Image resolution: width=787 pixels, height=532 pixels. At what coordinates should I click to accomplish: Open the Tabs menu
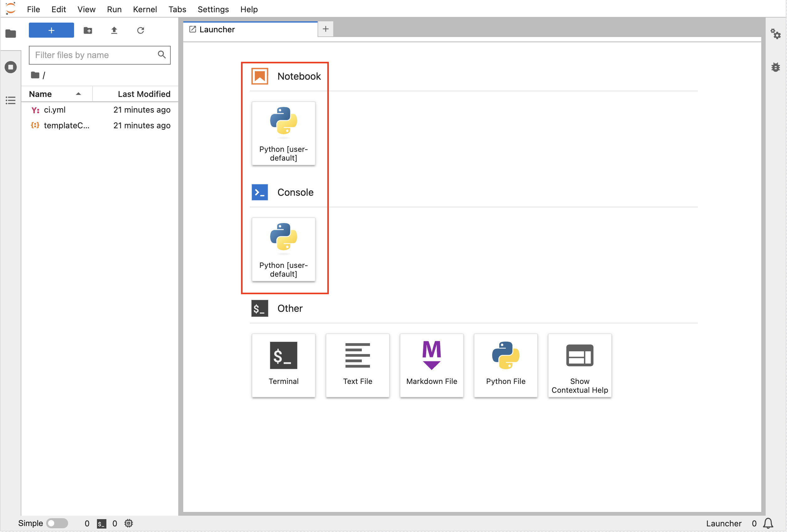coord(177,9)
